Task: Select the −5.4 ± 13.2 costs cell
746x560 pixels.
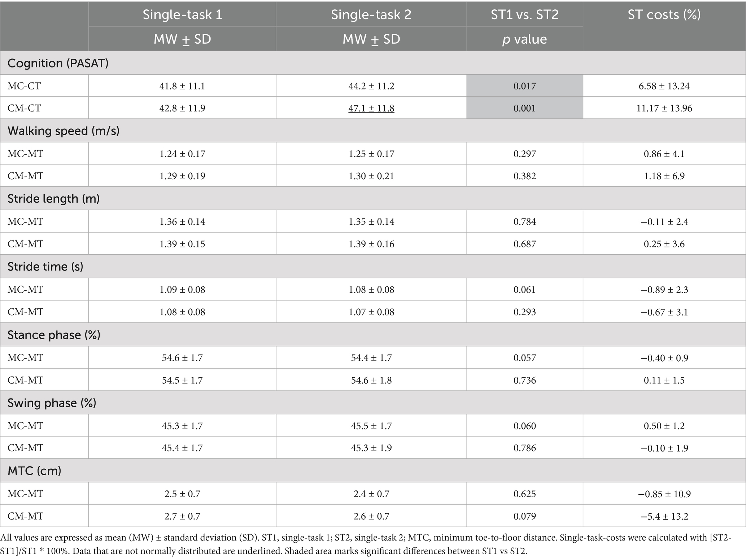Action: pyautogui.click(x=664, y=516)
